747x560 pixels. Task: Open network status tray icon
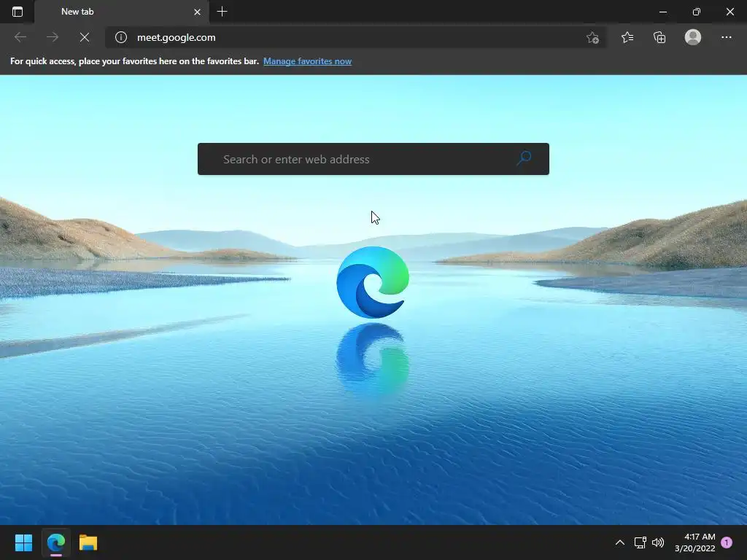(x=640, y=542)
